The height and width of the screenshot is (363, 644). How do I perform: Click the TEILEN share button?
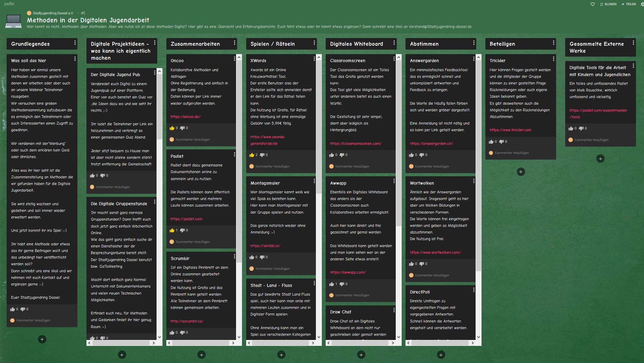click(629, 4)
